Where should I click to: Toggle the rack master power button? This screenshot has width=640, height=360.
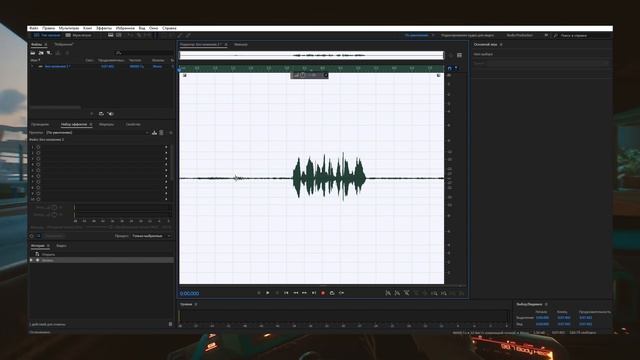(32, 236)
